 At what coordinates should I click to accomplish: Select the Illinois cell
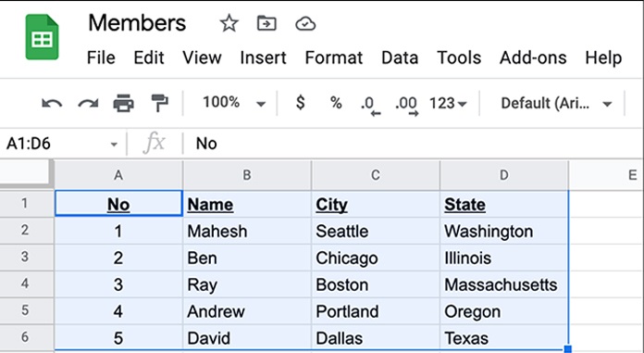(504, 258)
